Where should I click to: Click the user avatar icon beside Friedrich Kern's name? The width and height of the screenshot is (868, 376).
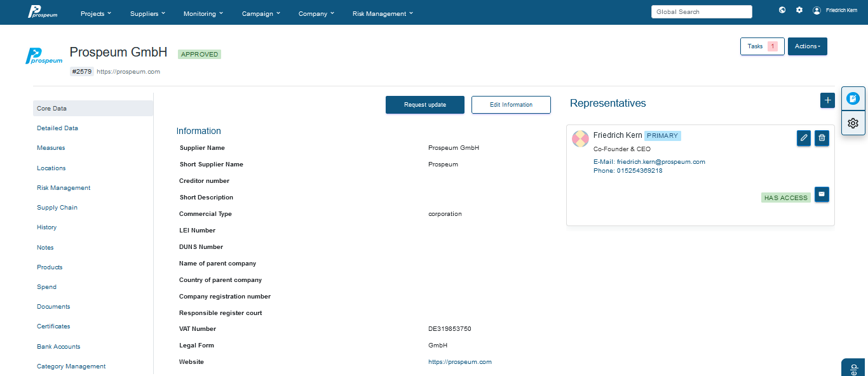817,10
